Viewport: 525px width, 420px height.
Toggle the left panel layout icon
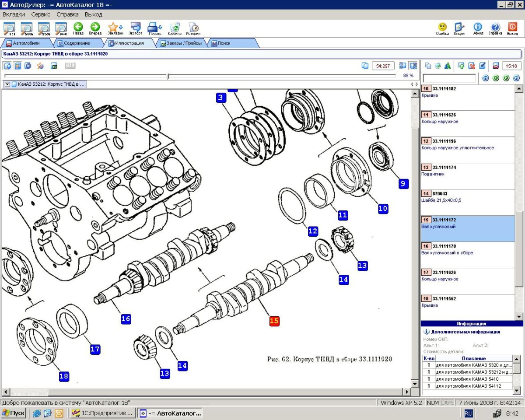pos(403,66)
